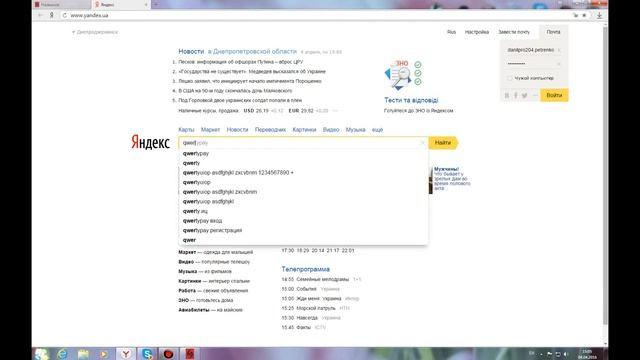Launch Internet Explorer from taskbar
640x360 pixels.
point(62,354)
